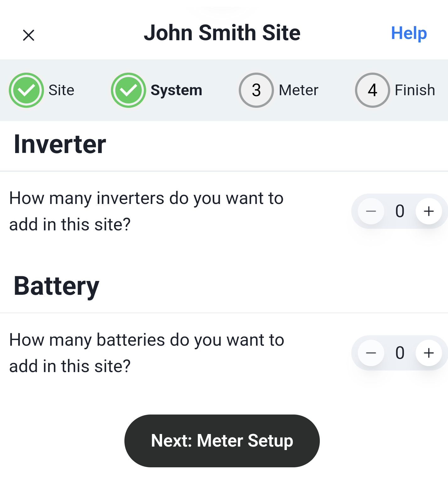Screen dimensions: 448x478
Task: Click the Battery section heading
Action: point(57,287)
